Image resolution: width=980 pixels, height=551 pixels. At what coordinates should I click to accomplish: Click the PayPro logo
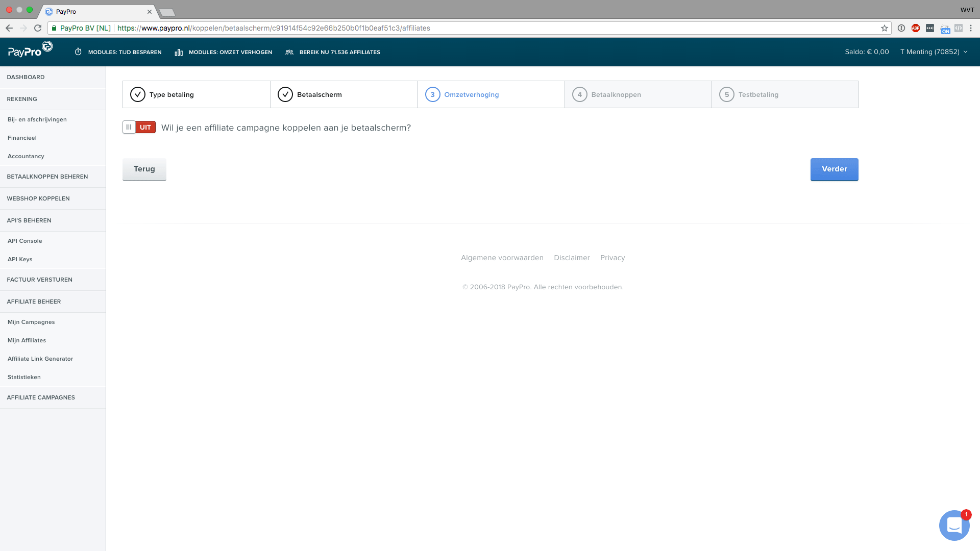tap(30, 50)
